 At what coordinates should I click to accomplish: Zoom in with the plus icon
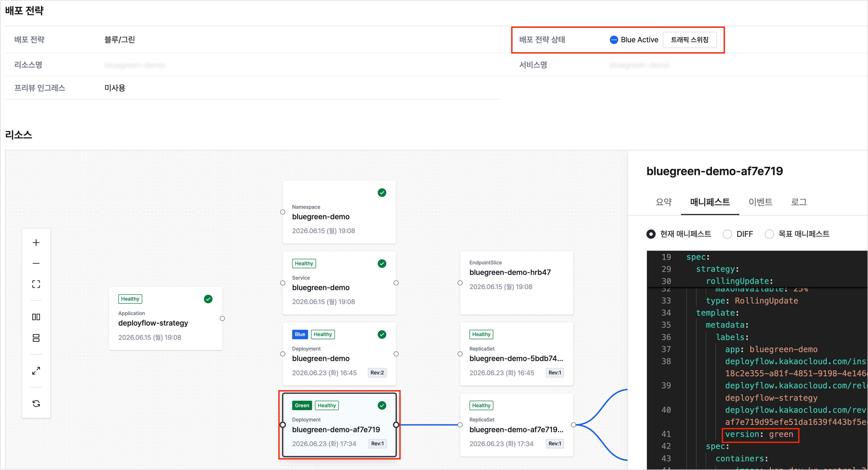point(36,243)
